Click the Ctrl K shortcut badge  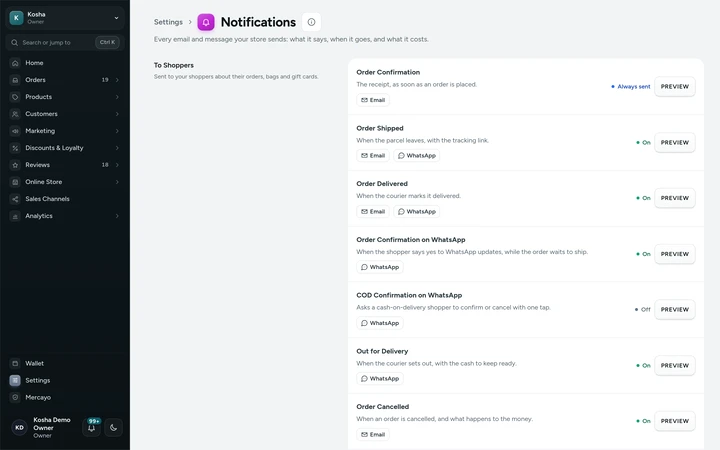pyautogui.click(x=107, y=42)
